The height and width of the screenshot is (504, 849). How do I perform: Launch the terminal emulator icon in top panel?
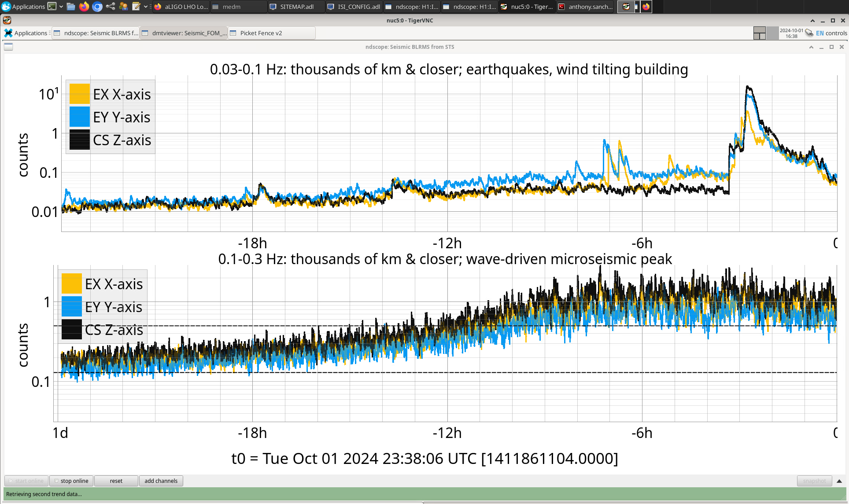tap(52, 7)
